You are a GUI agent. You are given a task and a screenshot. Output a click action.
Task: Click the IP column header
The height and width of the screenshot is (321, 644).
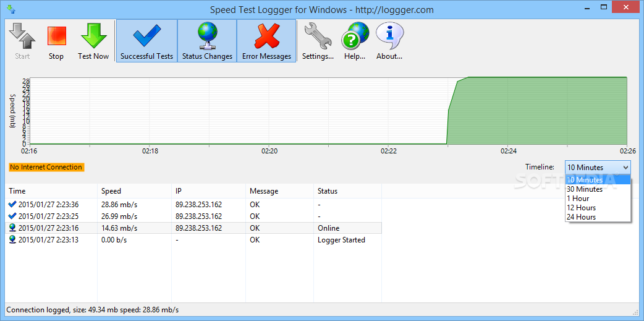pos(209,191)
